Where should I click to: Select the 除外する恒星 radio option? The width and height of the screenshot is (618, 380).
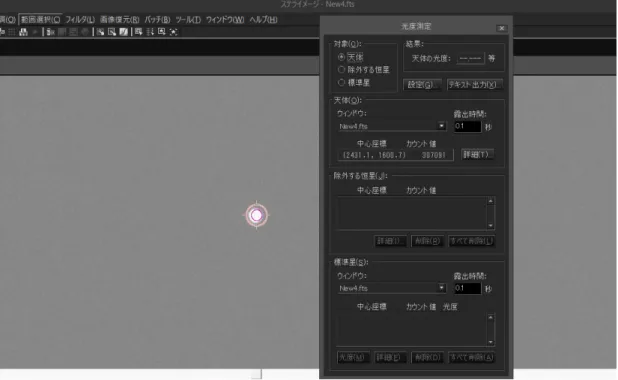[341, 70]
